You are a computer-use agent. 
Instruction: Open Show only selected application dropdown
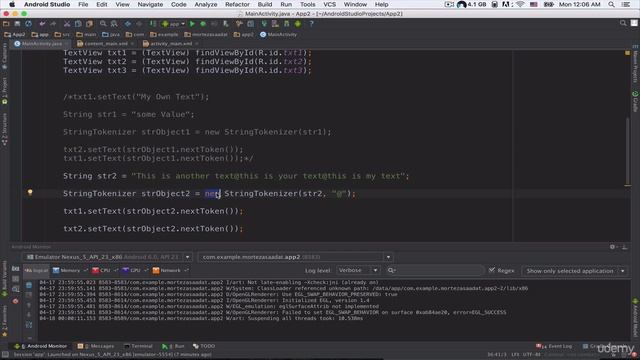pos(574,271)
